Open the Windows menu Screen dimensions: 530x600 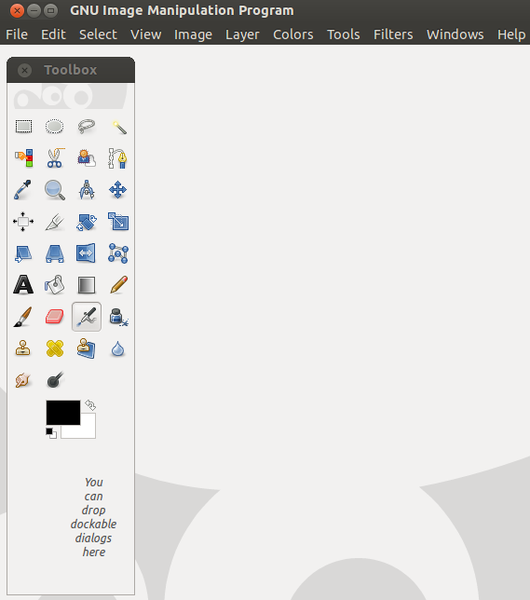(x=455, y=35)
